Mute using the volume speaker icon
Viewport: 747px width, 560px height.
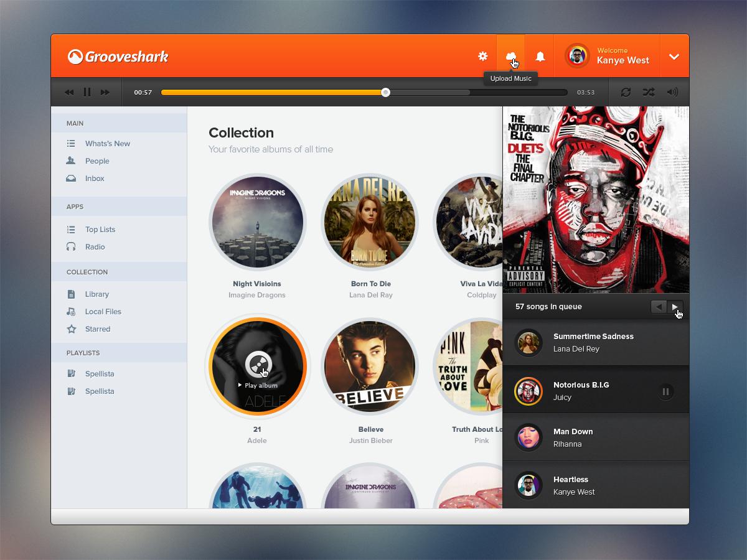pos(672,92)
